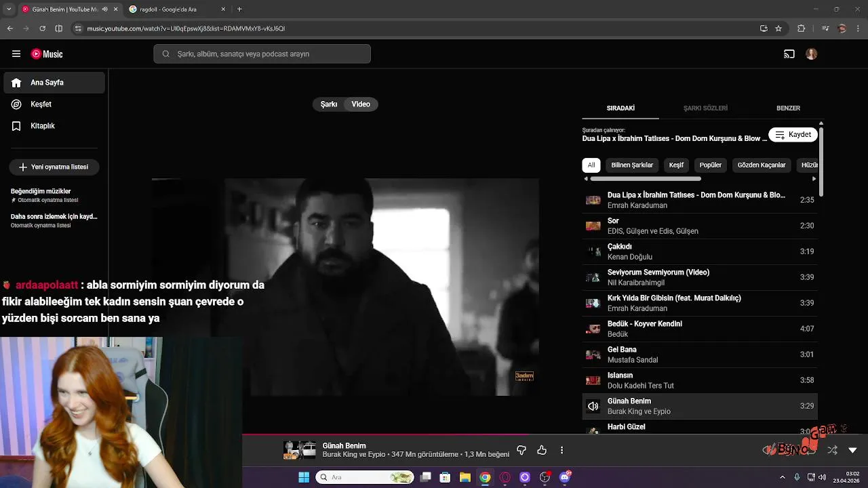This screenshot has width=868, height=488.
Task: Play Çakkıdı by Kenan Doğulu
Action: 700,251
